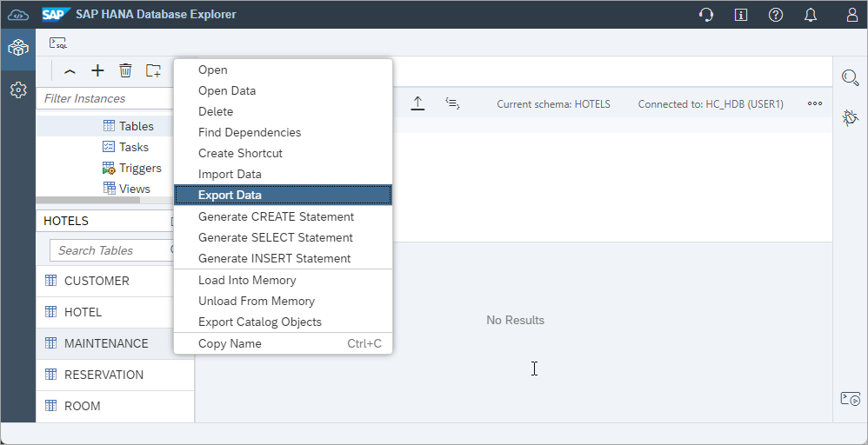Open the support headset icon

706,15
